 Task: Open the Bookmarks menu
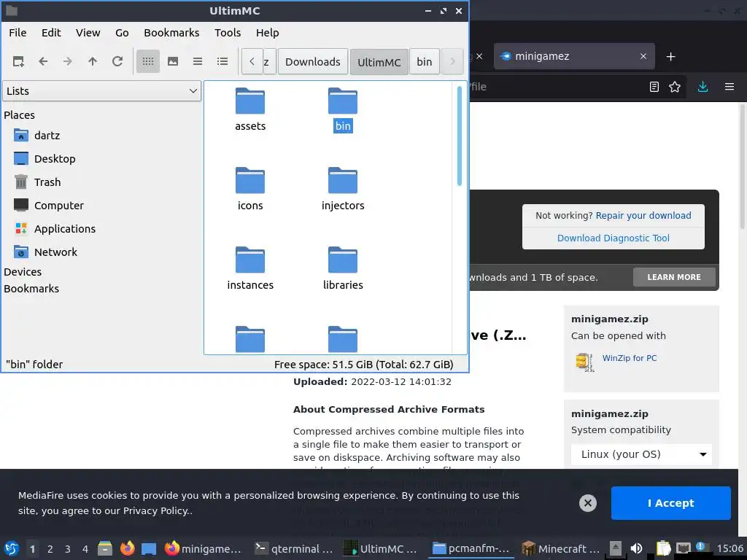point(171,33)
